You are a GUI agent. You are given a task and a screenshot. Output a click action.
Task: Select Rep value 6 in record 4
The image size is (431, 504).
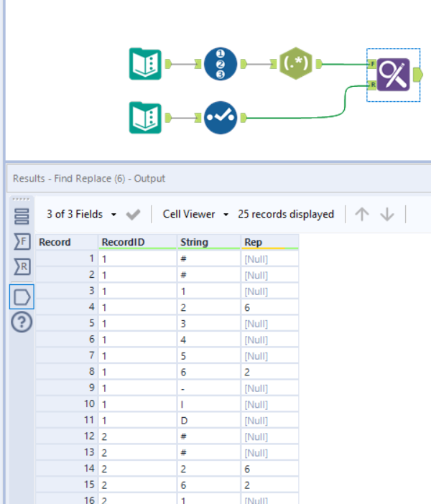269,307
